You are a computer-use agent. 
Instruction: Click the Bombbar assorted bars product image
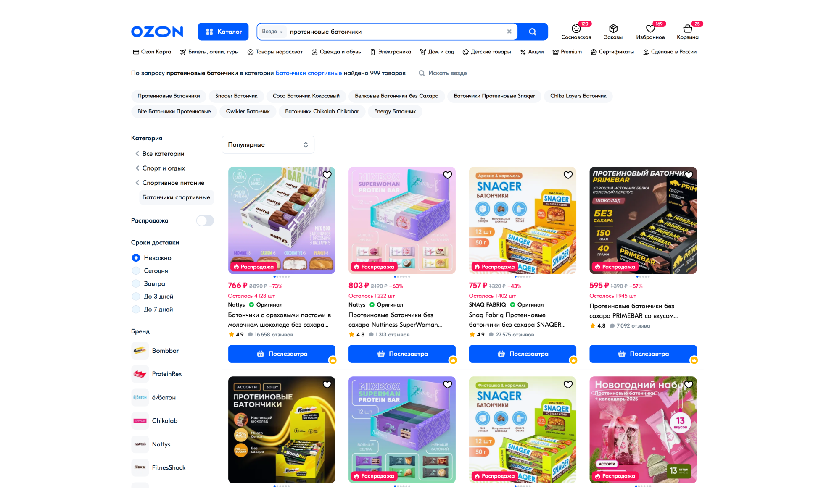click(x=282, y=430)
